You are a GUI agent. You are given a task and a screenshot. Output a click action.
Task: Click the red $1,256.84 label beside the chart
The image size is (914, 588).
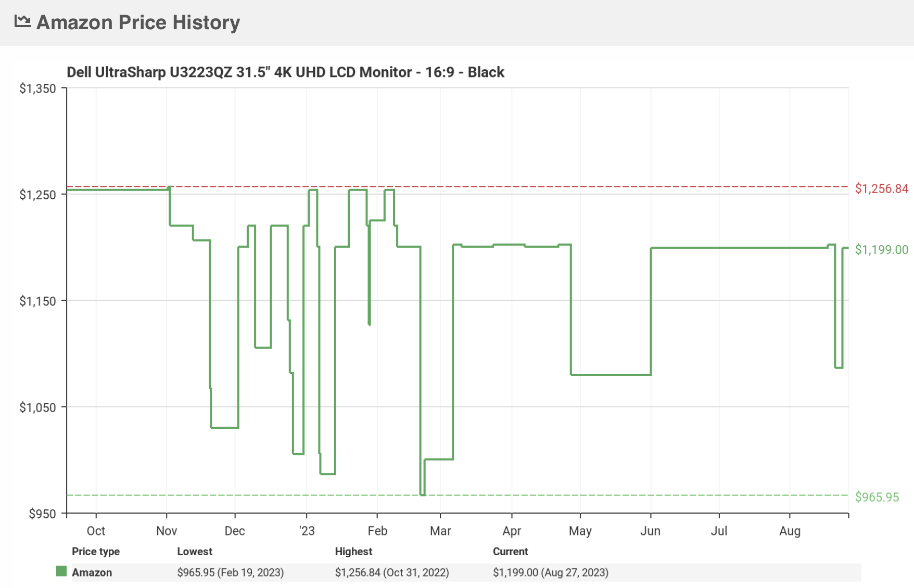[882, 189]
